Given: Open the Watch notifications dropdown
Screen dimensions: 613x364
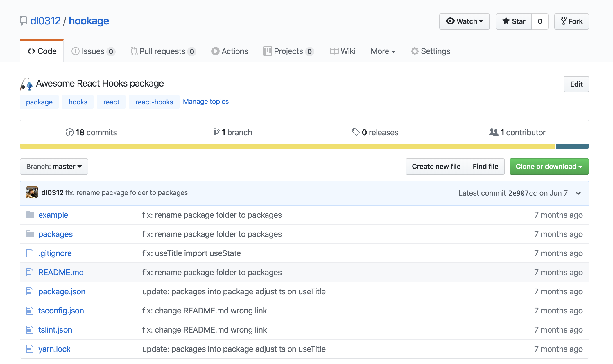Looking at the screenshot, I should [464, 21].
